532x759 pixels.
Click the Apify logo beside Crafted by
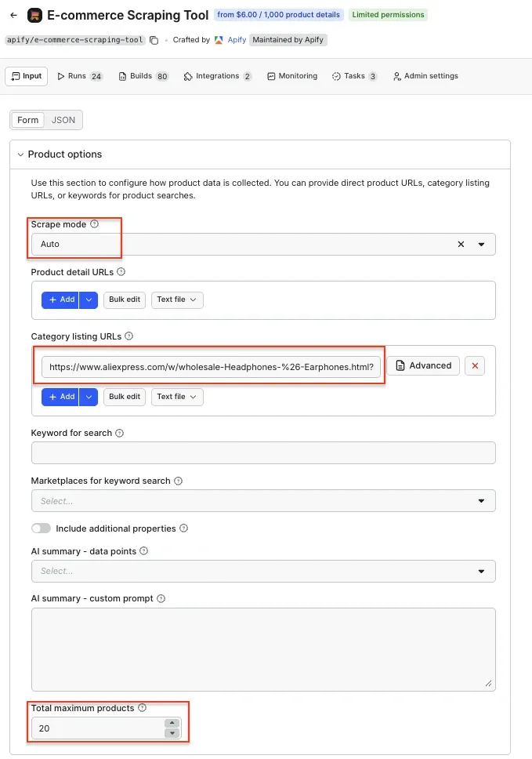(219, 40)
